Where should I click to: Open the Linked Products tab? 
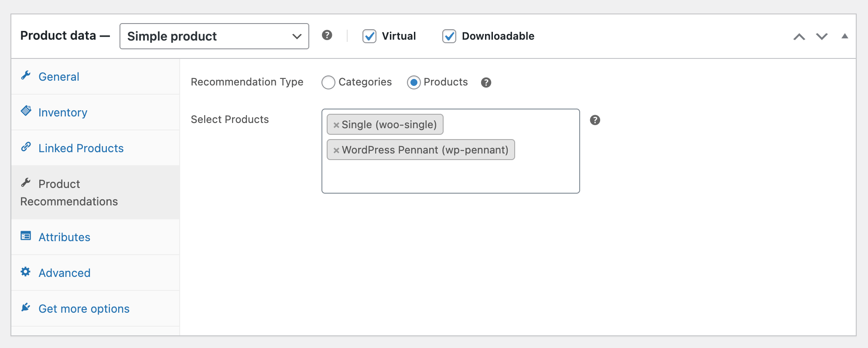(81, 148)
